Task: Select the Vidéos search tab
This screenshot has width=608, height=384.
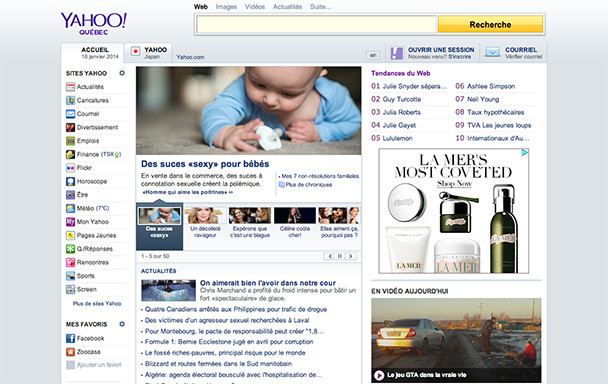Action: pyautogui.click(x=255, y=7)
